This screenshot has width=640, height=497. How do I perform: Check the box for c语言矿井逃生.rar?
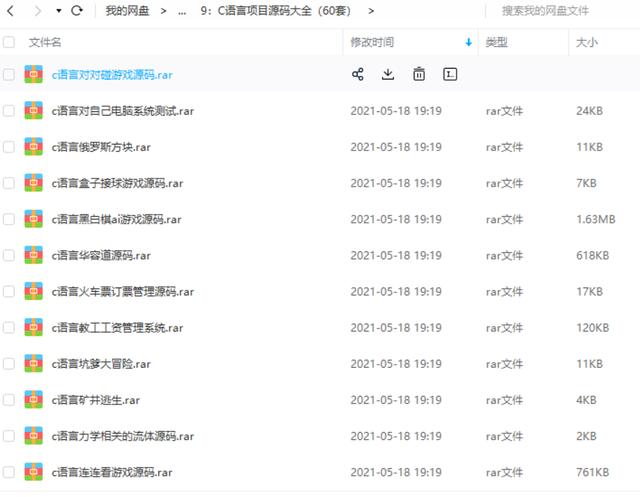(x=9, y=400)
